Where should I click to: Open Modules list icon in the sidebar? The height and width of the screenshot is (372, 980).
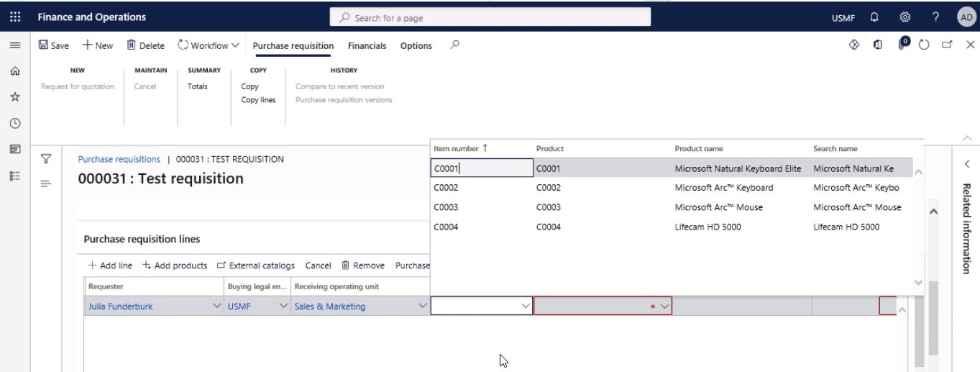pyautogui.click(x=14, y=176)
